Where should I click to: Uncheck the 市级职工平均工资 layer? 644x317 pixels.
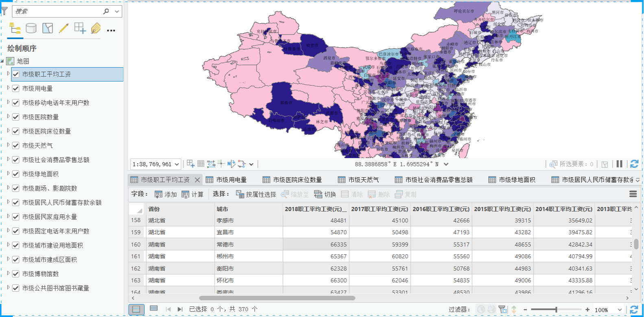tap(16, 74)
